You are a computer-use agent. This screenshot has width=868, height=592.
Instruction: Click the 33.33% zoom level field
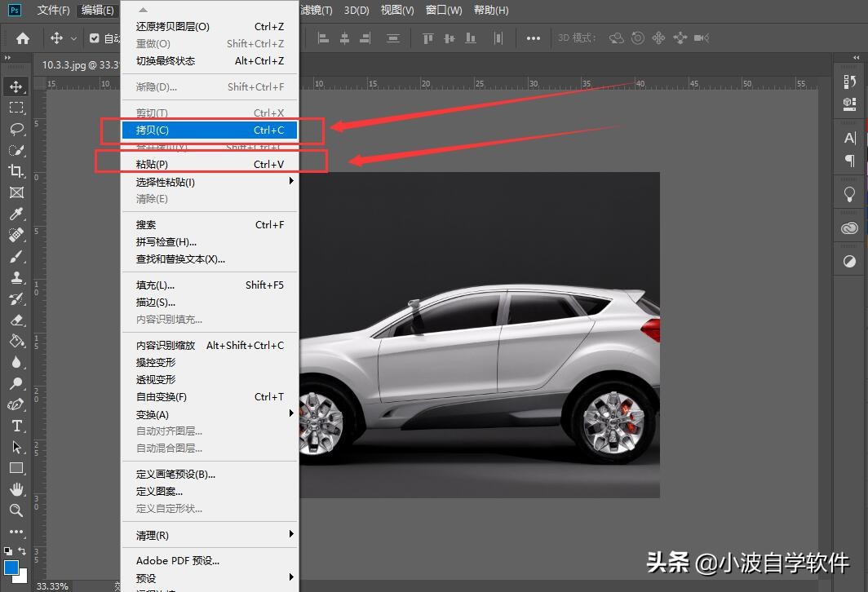[x=52, y=586]
